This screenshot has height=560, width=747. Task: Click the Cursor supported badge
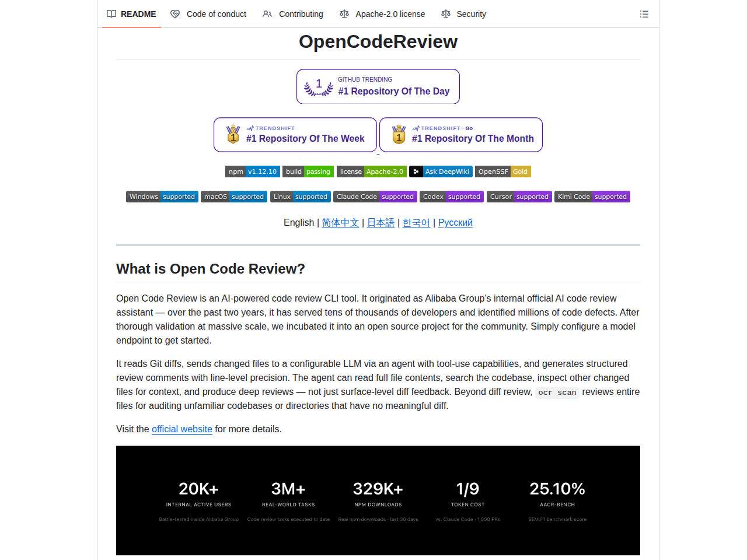pos(519,197)
